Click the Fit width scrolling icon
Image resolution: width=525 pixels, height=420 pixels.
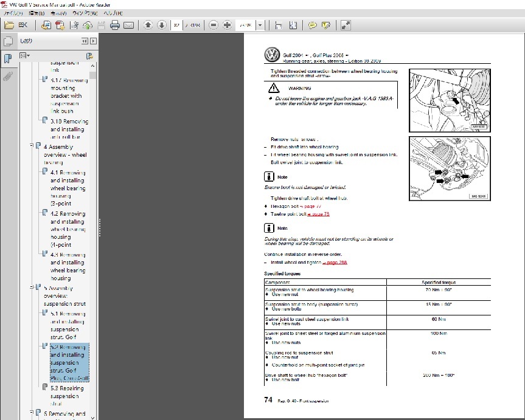click(x=279, y=25)
